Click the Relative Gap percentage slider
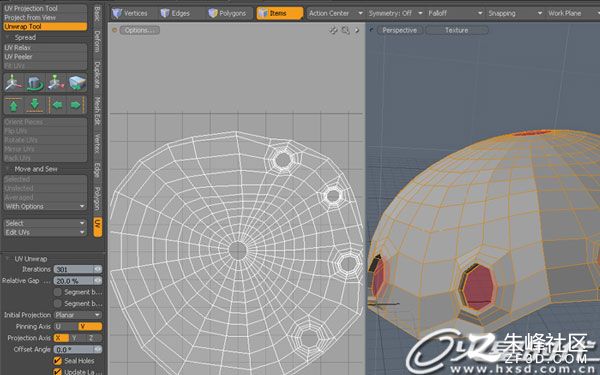The image size is (600, 375). tap(78, 281)
